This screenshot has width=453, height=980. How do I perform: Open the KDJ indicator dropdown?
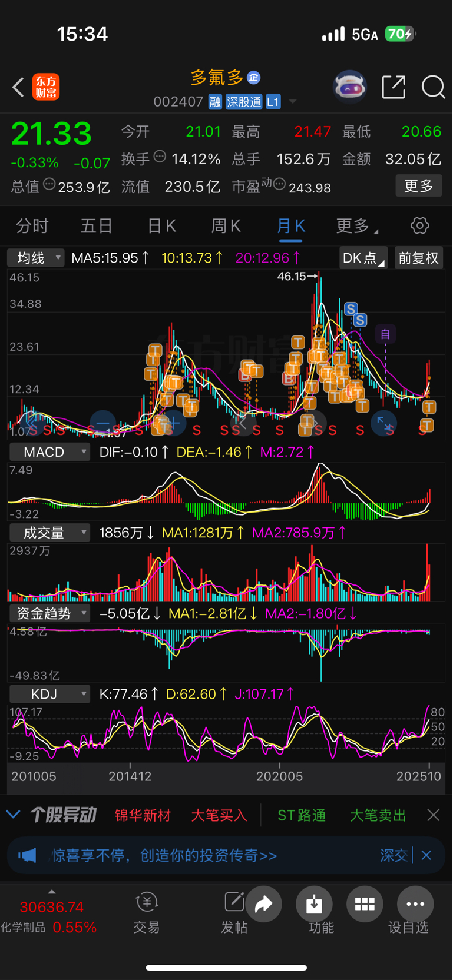(x=49, y=694)
